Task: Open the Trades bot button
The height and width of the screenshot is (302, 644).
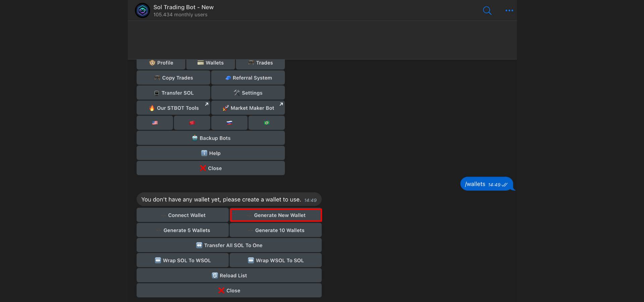Action: (x=260, y=63)
